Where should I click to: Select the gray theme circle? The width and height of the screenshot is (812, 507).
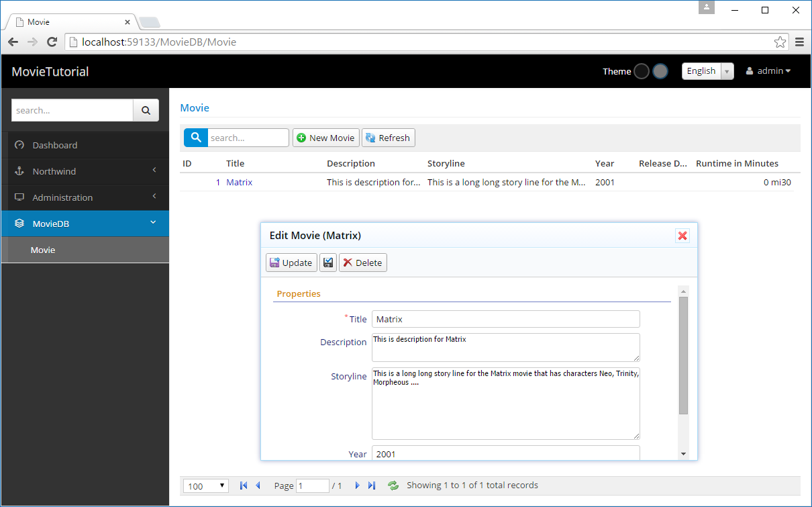pos(660,71)
